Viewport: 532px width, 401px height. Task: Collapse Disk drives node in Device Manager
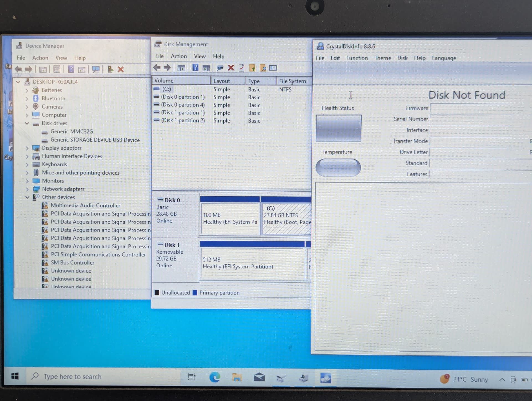pos(27,123)
